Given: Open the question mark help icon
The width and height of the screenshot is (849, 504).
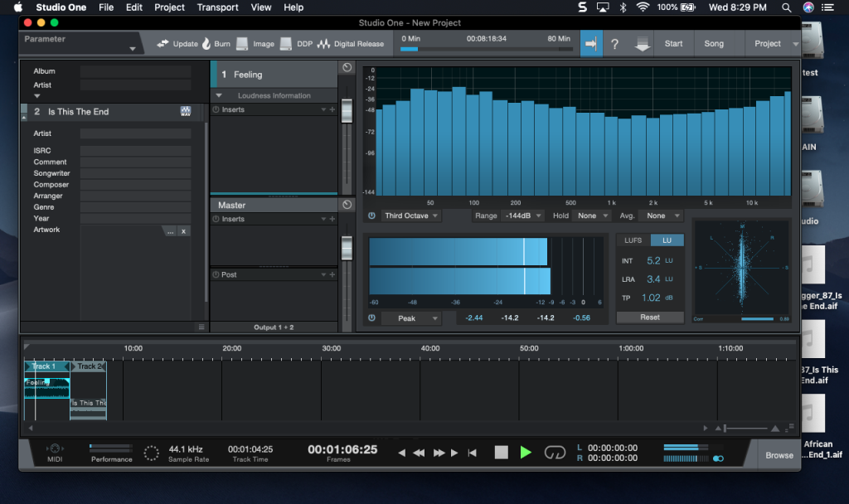Looking at the screenshot, I should (614, 44).
